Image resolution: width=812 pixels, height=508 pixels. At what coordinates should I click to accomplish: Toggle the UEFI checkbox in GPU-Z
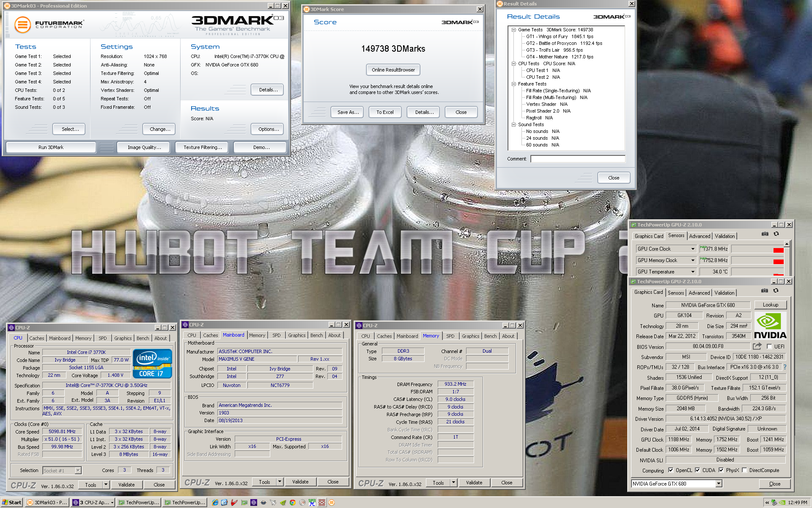[x=769, y=346]
